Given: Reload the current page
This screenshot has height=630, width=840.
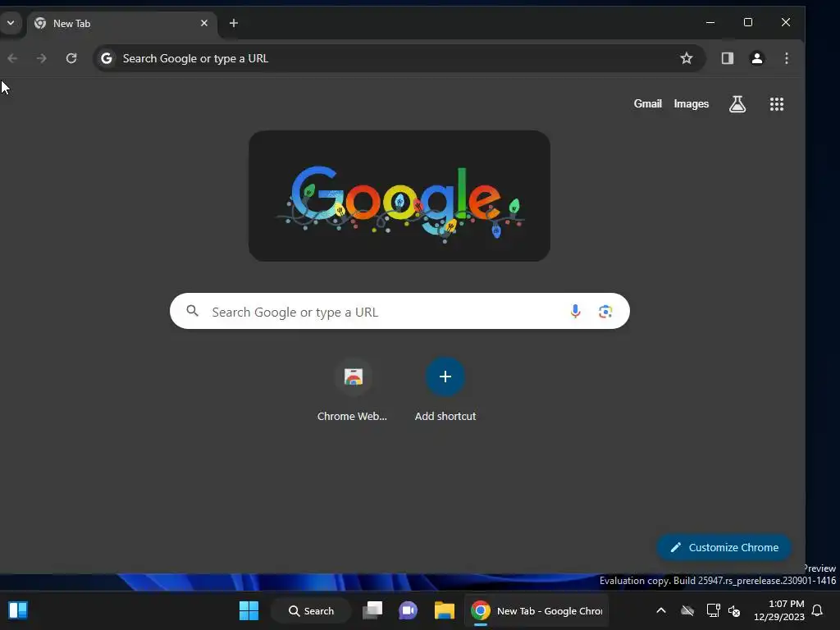Looking at the screenshot, I should (x=71, y=58).
